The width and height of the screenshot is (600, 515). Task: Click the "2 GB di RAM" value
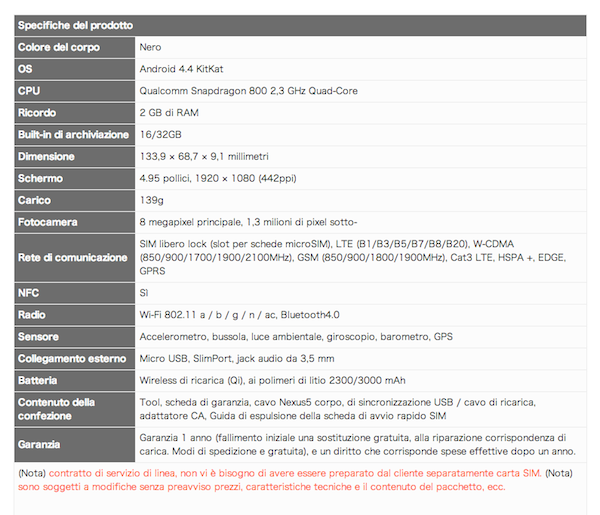[169, 113]
